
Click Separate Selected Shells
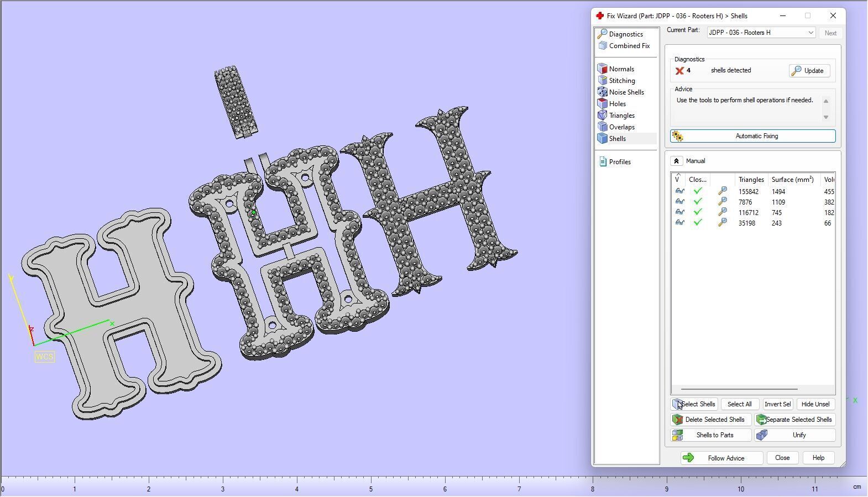[x=794, y=420]
